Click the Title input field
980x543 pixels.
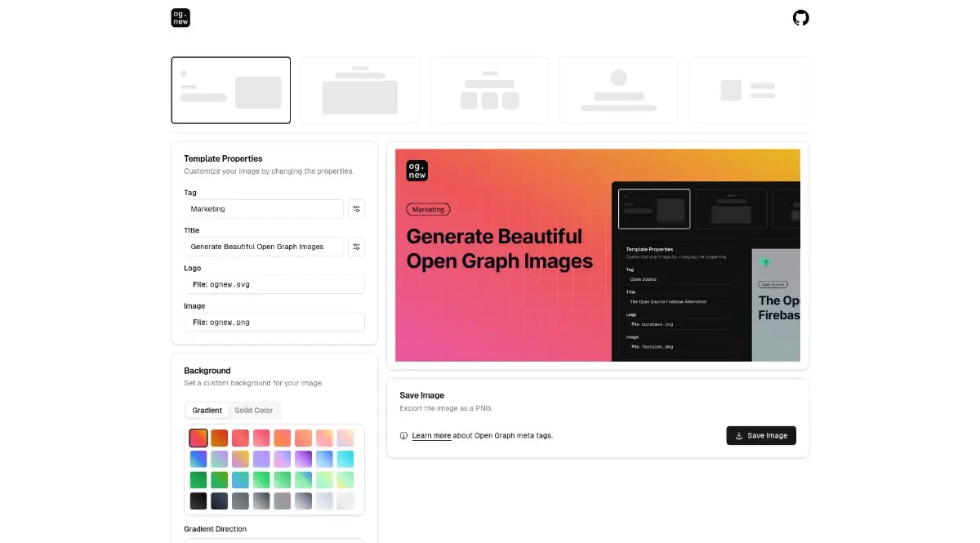pyautogui.click(x=263, y=247)
